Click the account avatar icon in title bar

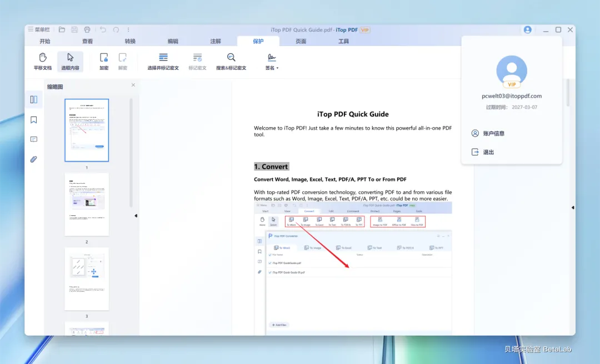(528, 30)
